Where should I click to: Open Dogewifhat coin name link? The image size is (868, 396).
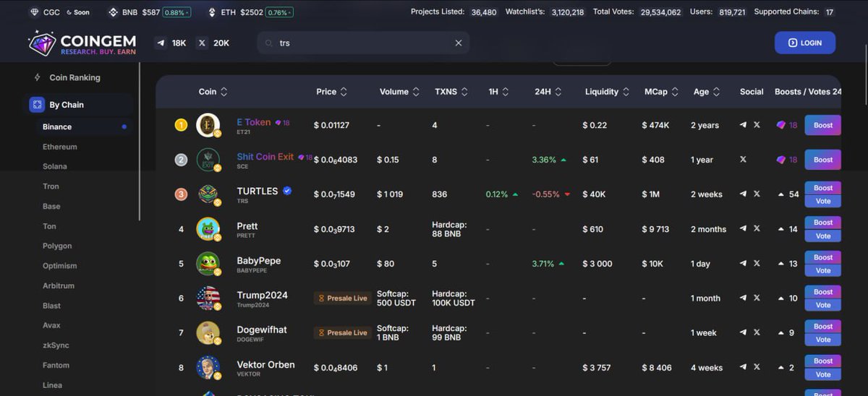[262, 330]
